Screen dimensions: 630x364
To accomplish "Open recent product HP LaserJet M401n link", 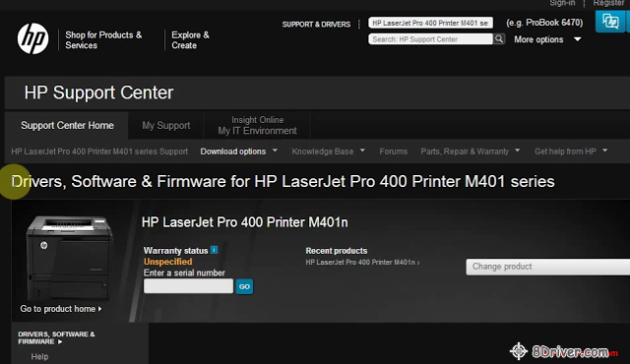I will click(x=362, y=262).
